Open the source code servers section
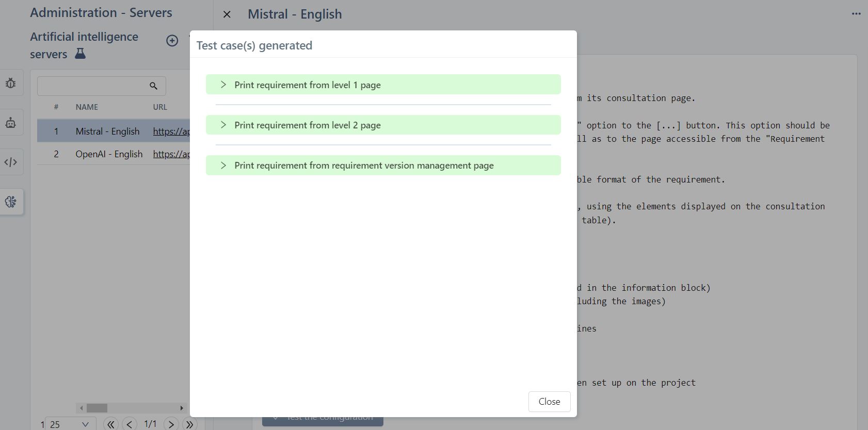This screenshot has width=868, height=430. [11, 162]
